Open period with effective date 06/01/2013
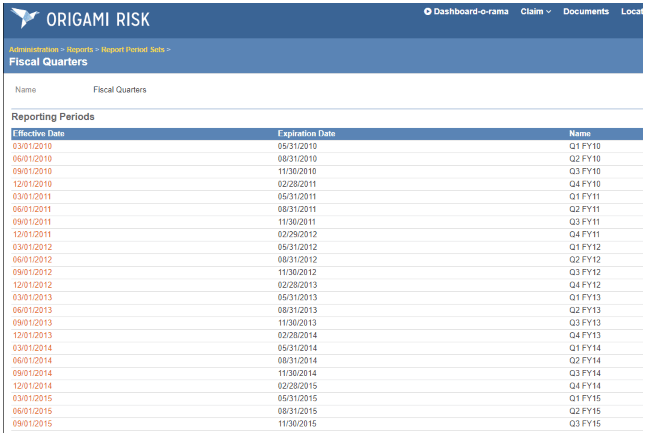 32,310
